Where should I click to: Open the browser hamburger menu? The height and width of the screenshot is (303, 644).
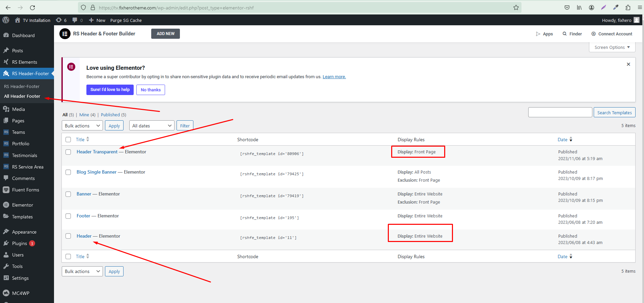click(x=640, y=7)
